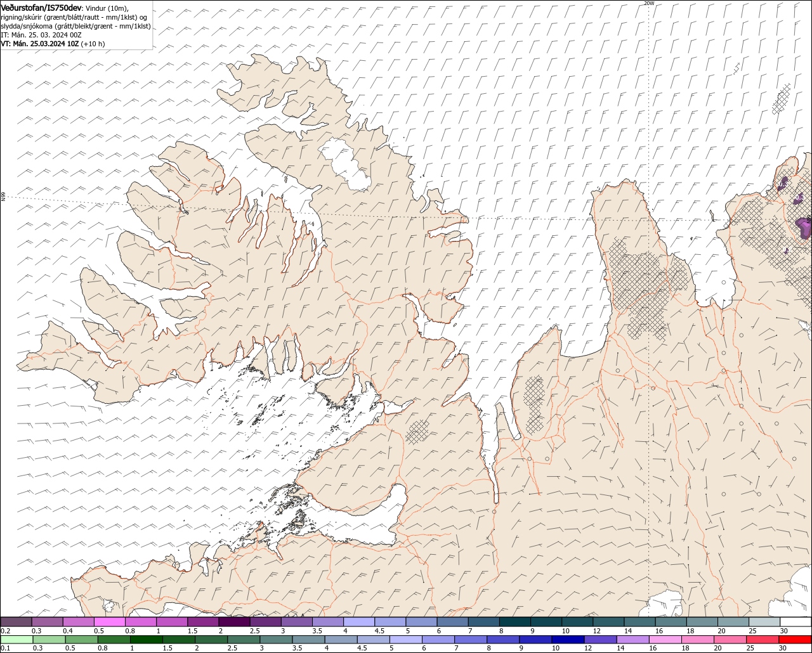Click the 5 pale blue lower legend swatch
Screen dimensions: 812x653
(x=406, y=640)
